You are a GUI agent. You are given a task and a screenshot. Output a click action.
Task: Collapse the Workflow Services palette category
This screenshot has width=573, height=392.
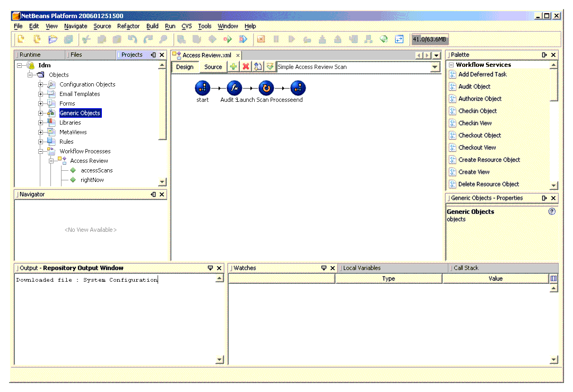click(x=452, y=65)
